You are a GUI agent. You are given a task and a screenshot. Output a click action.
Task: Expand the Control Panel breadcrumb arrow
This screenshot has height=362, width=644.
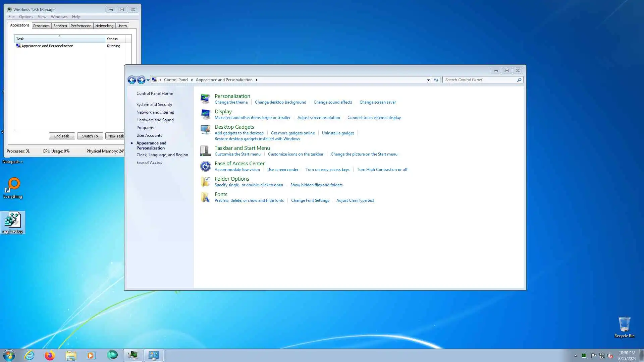click(x=192, y=80)
